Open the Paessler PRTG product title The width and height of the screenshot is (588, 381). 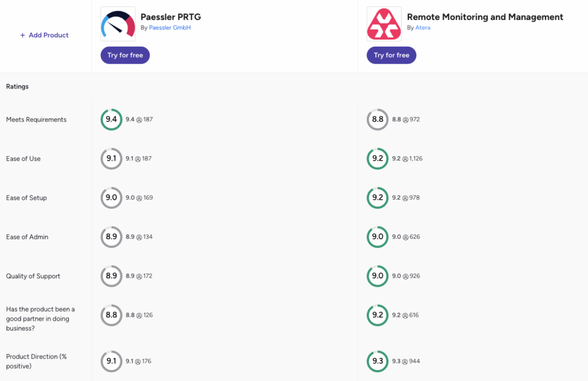tap(171, 17)
